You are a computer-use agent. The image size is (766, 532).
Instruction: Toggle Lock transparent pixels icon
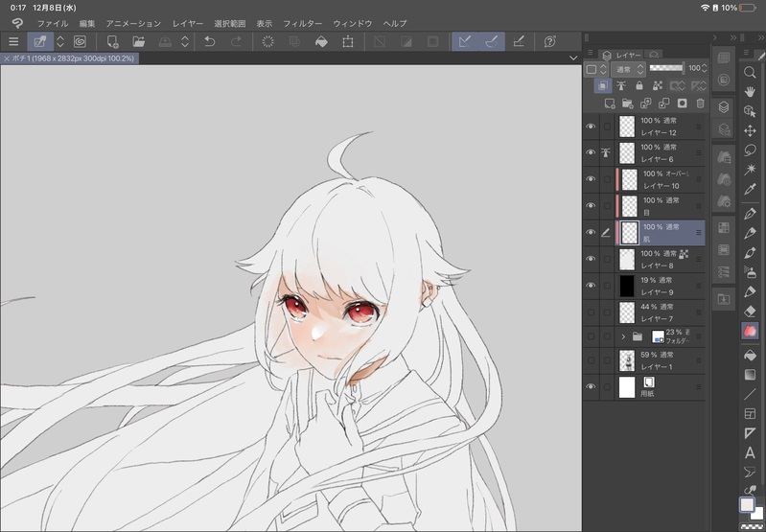658,85
